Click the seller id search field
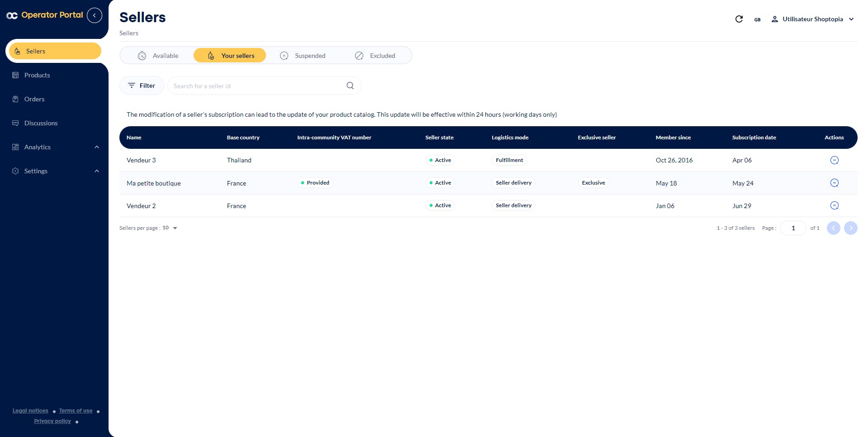The width and height of the screenshot is (868, 437). [x=258, y=85]
